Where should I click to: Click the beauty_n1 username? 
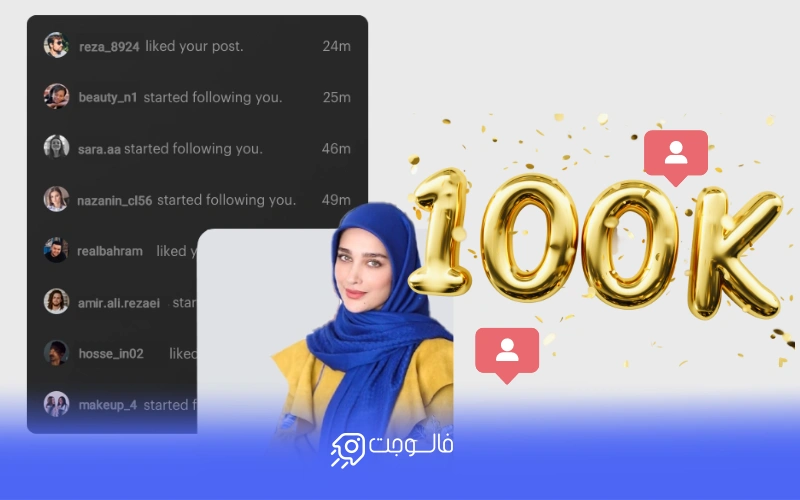pyautogui.click(x=108, y=97)
